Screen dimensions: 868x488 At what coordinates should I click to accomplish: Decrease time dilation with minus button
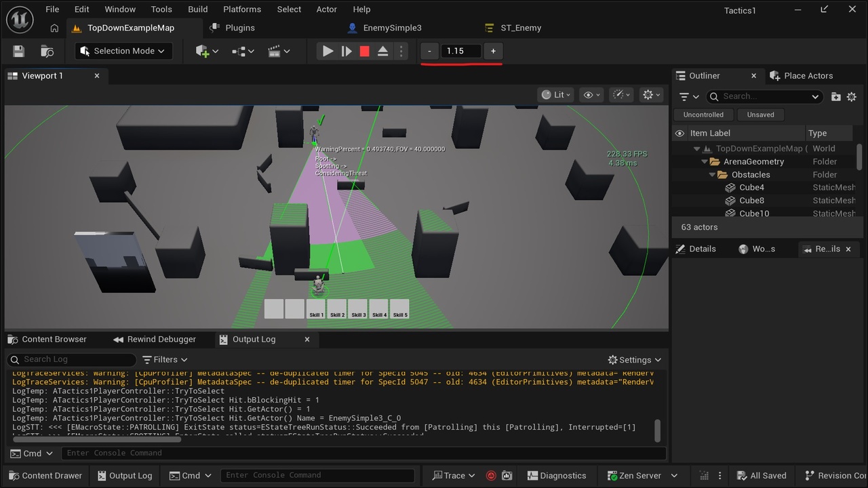(x=429, y=51)
